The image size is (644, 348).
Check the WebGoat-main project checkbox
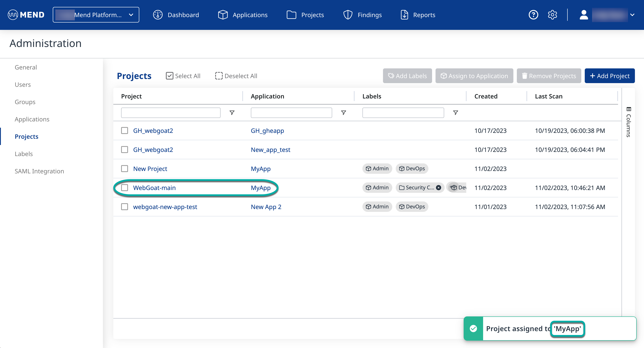(125, 188)
